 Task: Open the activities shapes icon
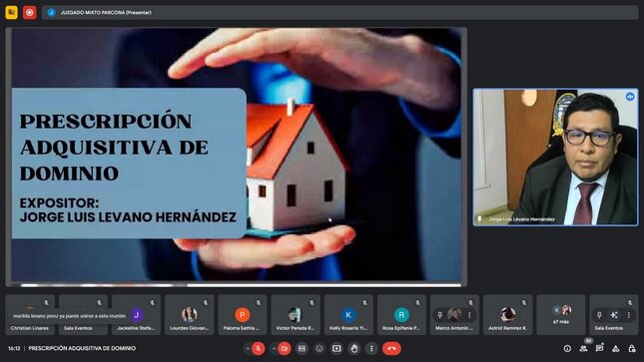pyautogui.click(x=616, y=348)
